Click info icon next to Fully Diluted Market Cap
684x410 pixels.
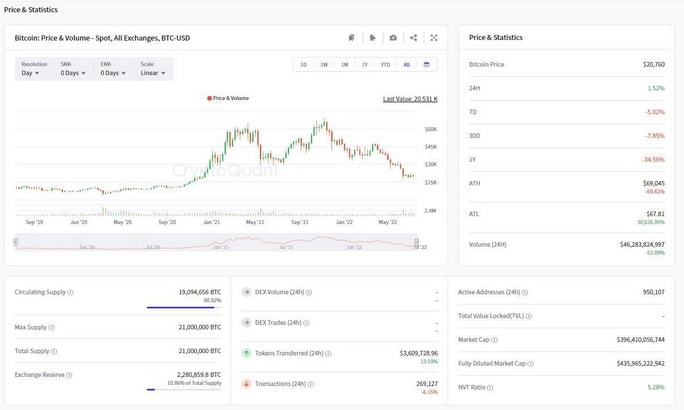coord(530,364)
